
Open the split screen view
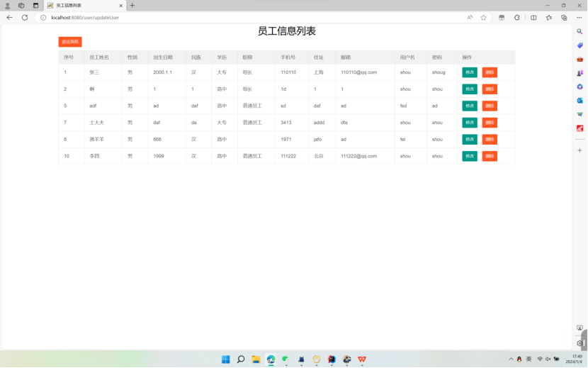[x=533, y=18]
